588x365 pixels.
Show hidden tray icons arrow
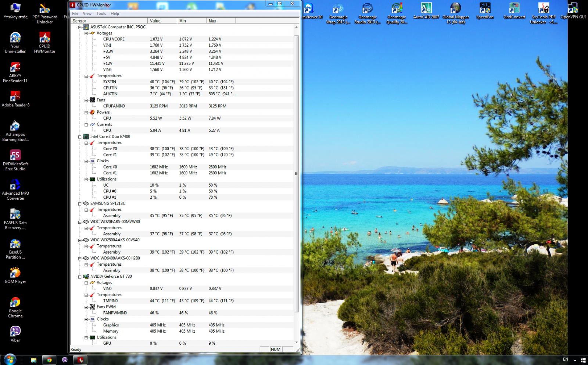coord(575,360)
